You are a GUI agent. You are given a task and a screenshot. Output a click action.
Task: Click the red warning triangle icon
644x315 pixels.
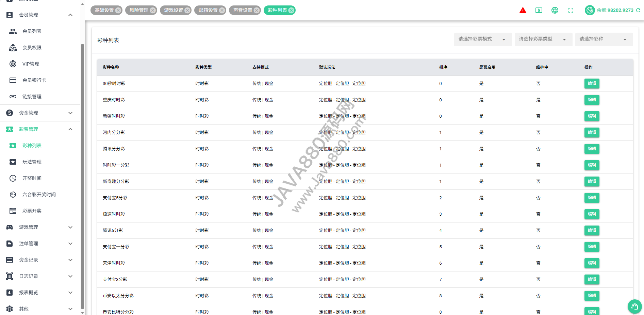pyautogui.click(x=523, y=10)
